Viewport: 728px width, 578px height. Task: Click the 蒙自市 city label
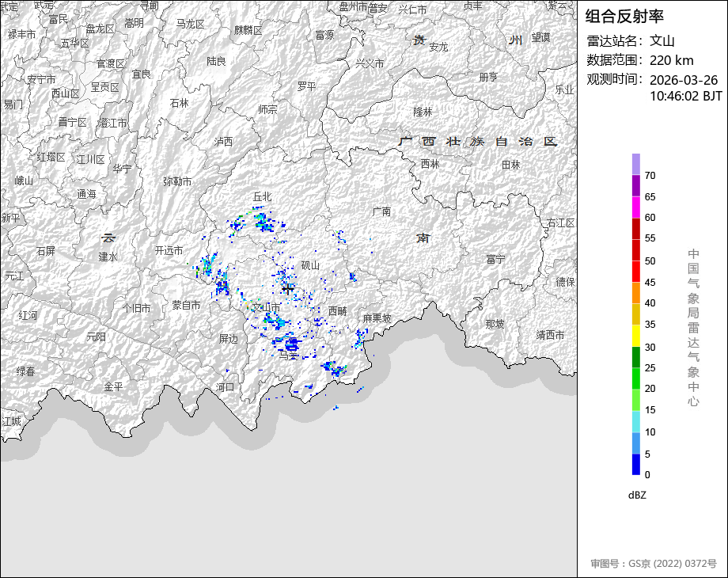point(186,305)
